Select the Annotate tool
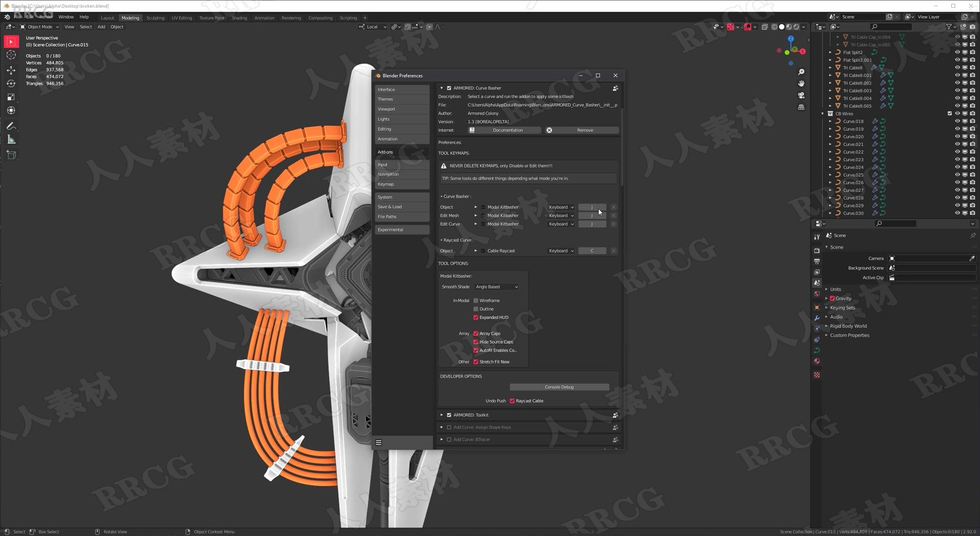 [x=11, y=126]
